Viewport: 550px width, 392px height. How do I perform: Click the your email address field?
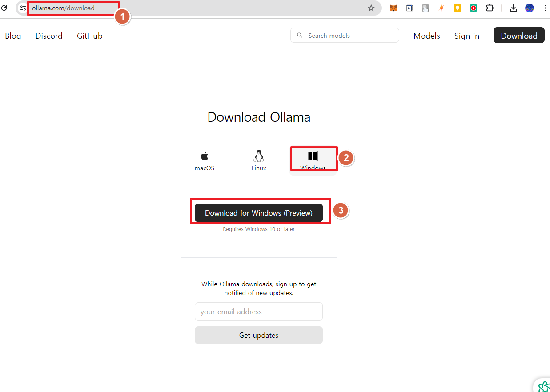coord(259,312)
